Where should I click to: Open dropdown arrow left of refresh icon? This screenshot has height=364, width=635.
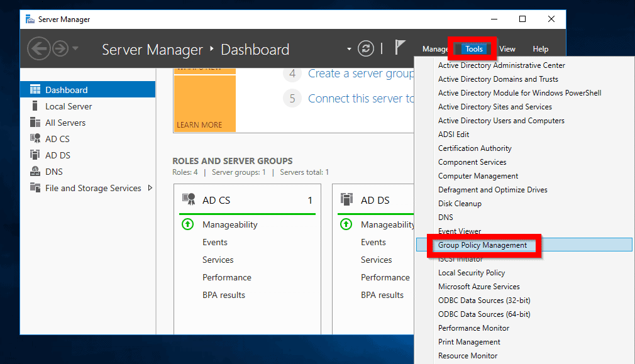[350, 49]
